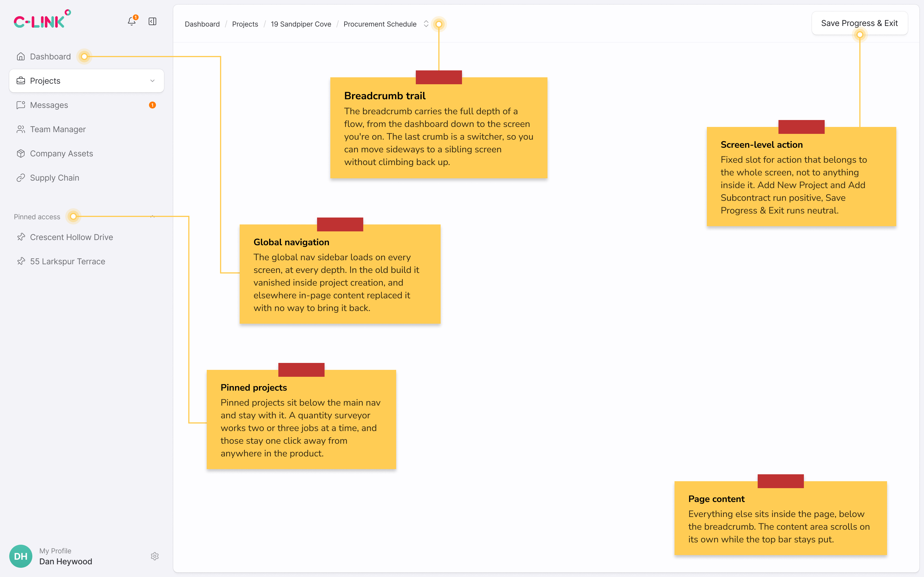Expand the Projects chevron
Image resolution: width=924 pixels, height=577 pixels.
(x=152, y=81)
